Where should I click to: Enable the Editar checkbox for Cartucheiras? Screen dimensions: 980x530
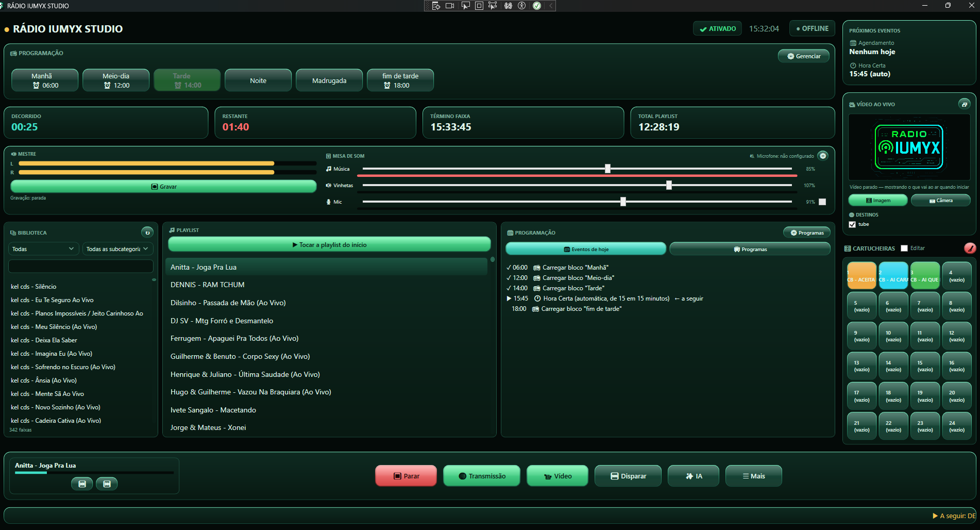[x=904, y=248]
